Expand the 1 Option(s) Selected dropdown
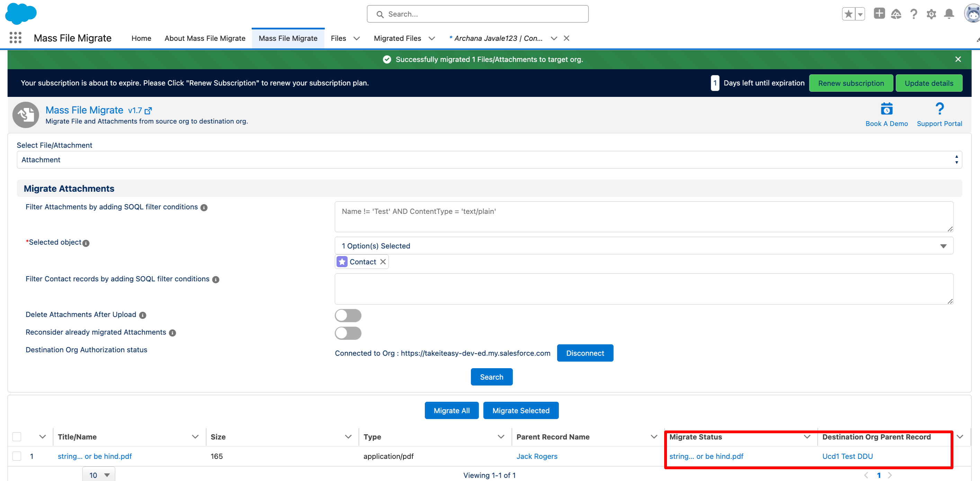980x481 pixels. click(644, 246)
